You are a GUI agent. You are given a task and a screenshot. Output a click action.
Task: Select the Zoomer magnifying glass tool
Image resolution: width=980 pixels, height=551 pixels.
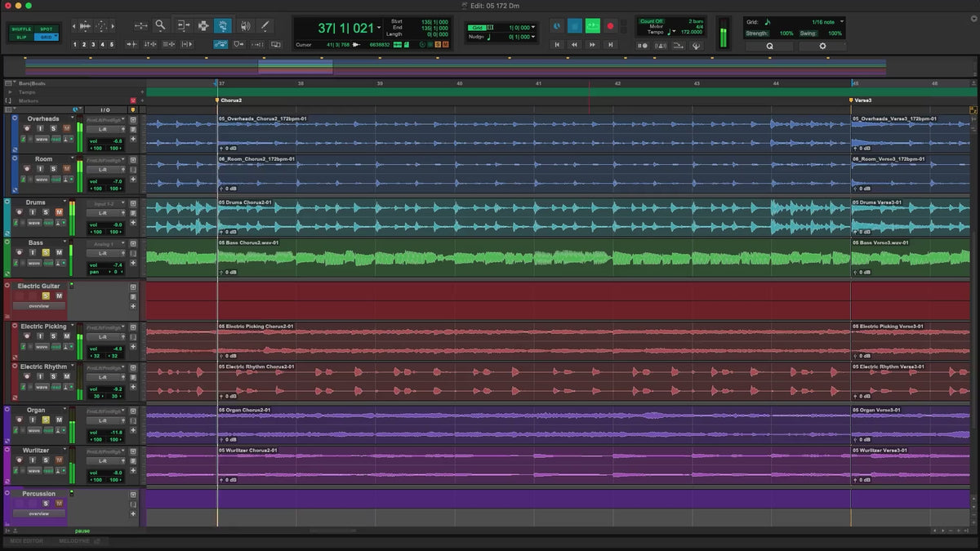161,25
